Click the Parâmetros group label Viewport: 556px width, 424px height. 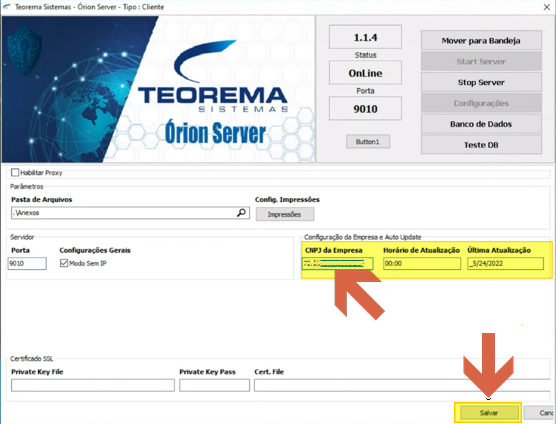[x=27, y=186]
